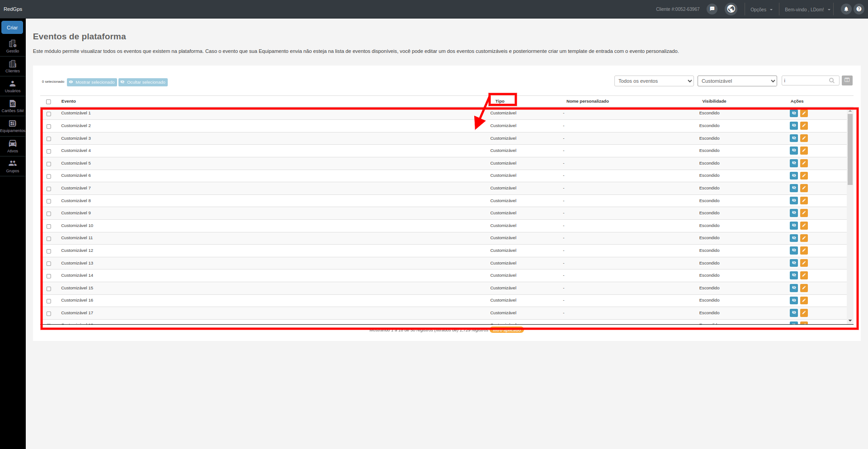This screenshot has height=449, width=868.
Task: Toggle visibility eye for Customizável 15
Action: pyautogui.click(x=794, y=288)
